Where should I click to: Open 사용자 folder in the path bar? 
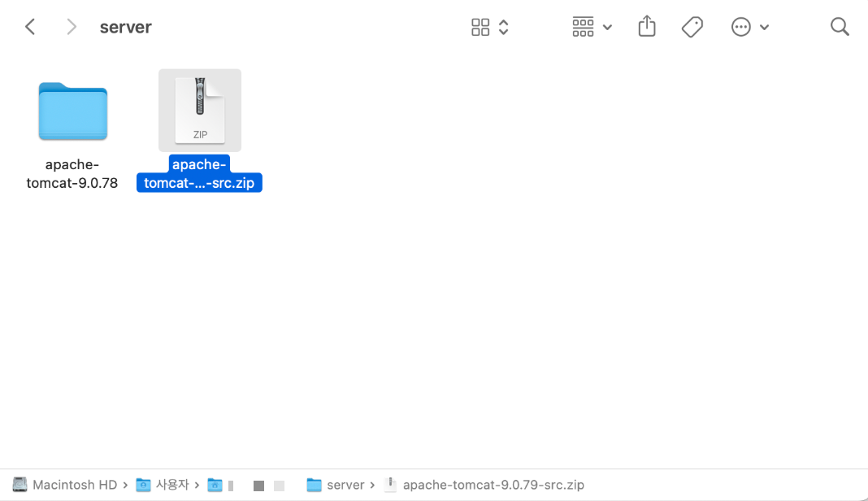click(163, 485)
